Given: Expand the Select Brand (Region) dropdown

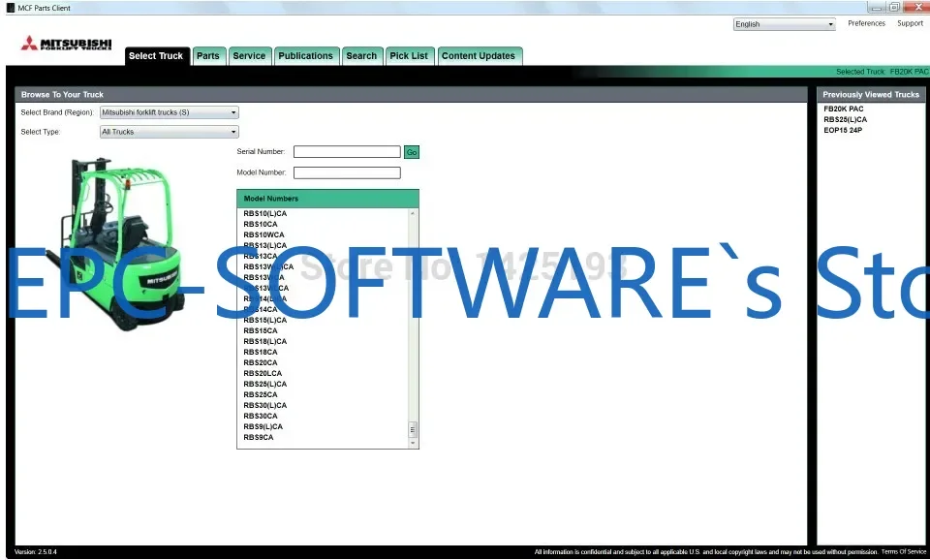Looking at the screenshot, I should coord(169,112).
